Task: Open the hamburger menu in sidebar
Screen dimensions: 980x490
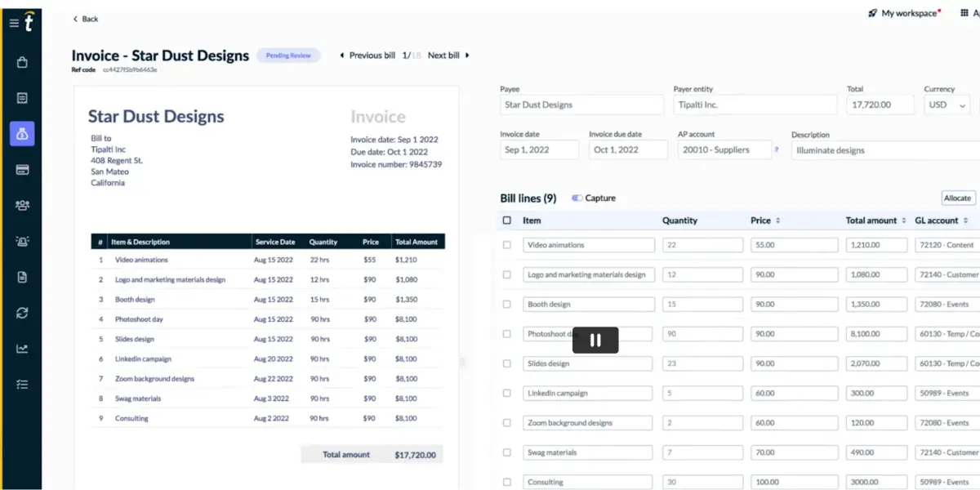Action: pos(14,23)
